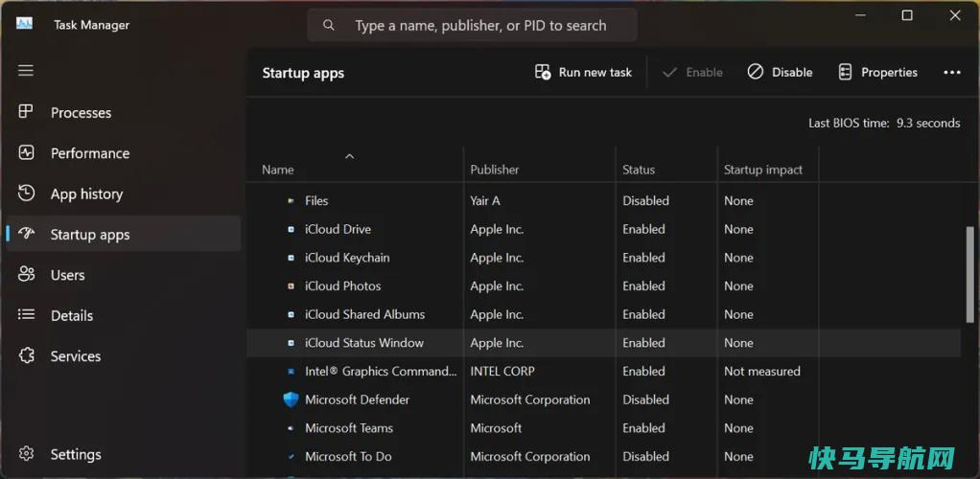Click the Intel Graphics Command row icon
The image size is (980, 479).
(291, 372)
